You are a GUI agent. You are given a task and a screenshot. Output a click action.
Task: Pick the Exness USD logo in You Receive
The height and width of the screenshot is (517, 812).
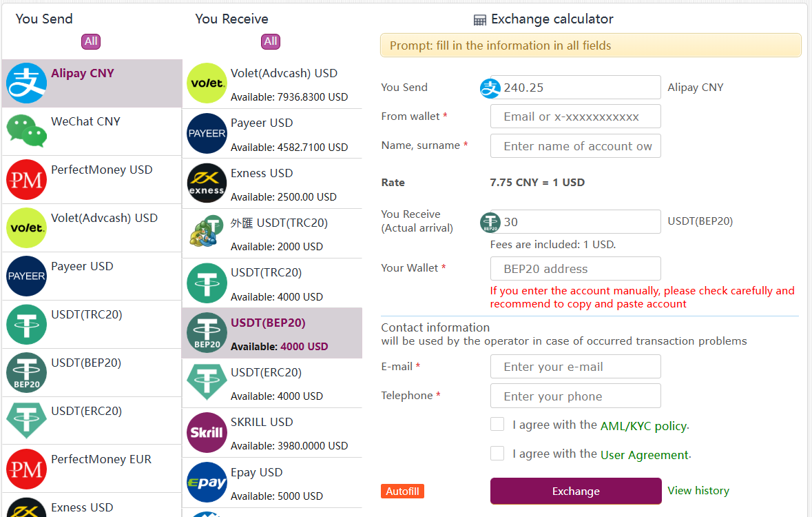207,183
